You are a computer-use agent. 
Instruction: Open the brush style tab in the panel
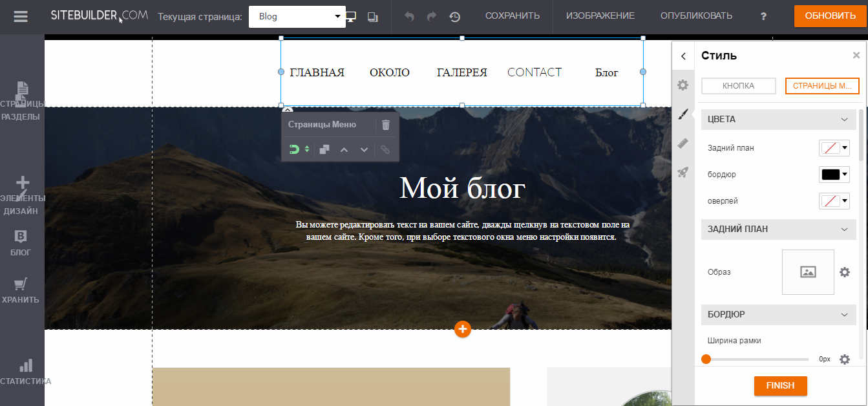[683, 114]
